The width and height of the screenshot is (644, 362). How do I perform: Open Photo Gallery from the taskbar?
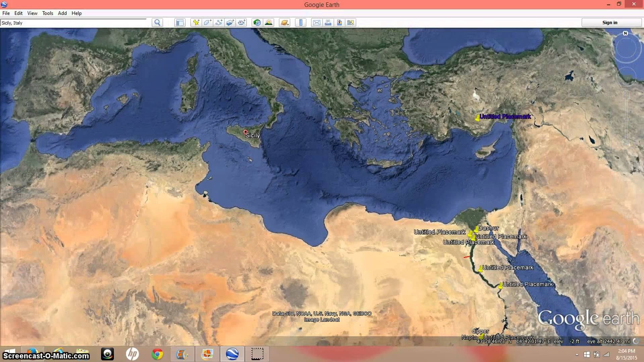(x=207, y=354)
